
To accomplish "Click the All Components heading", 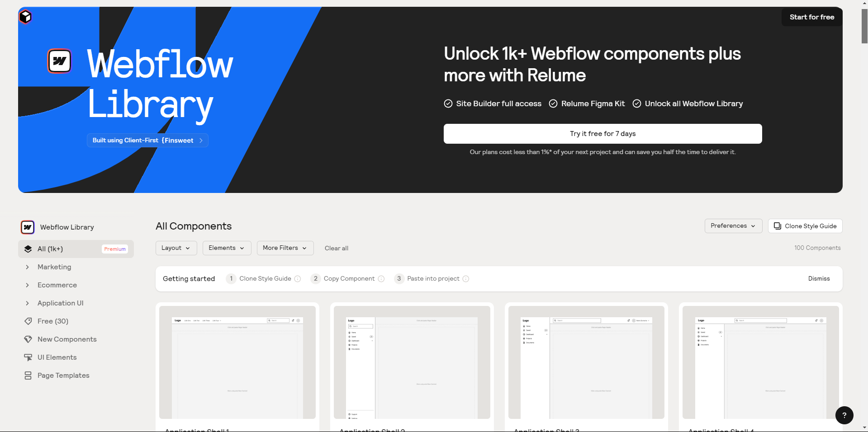I will [194, 226].
